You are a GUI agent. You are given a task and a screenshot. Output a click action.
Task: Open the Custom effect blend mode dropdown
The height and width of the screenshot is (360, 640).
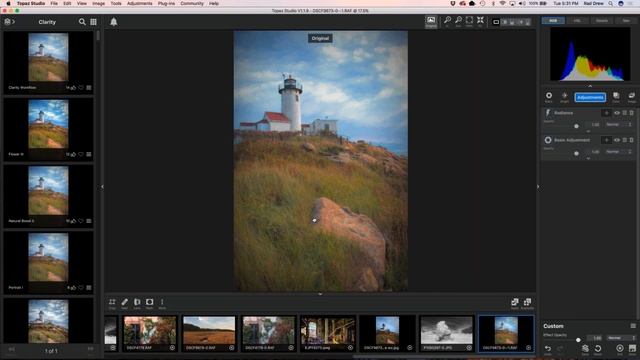tap(621, 338)
